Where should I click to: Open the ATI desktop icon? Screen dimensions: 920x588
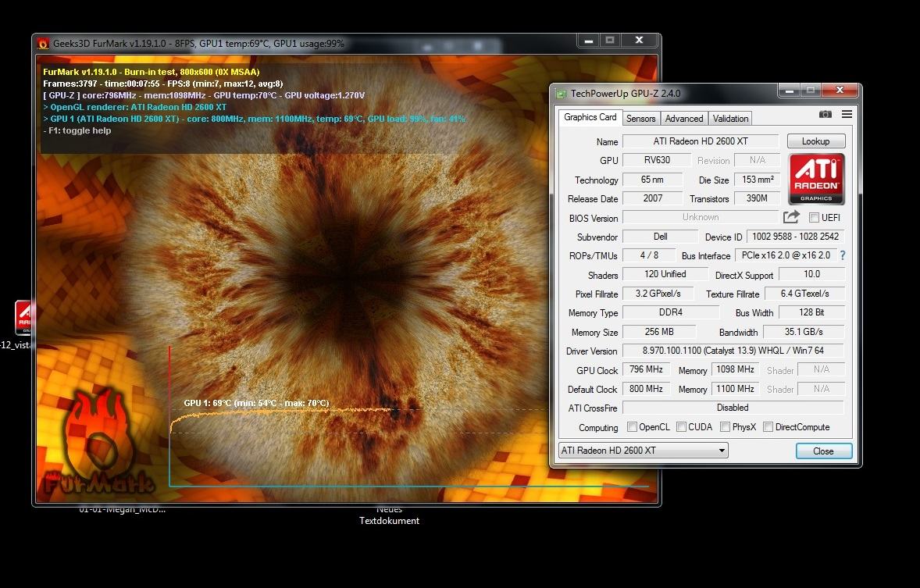23,318
